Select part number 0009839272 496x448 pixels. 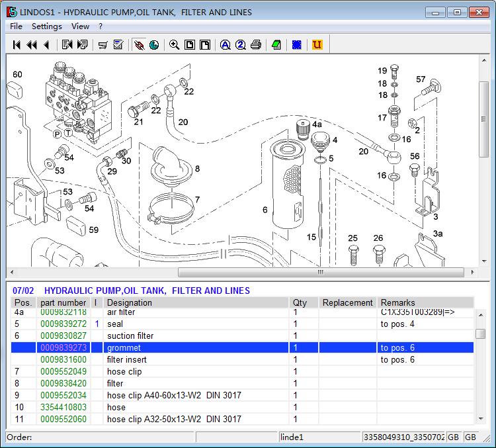[x=63, y=324]
